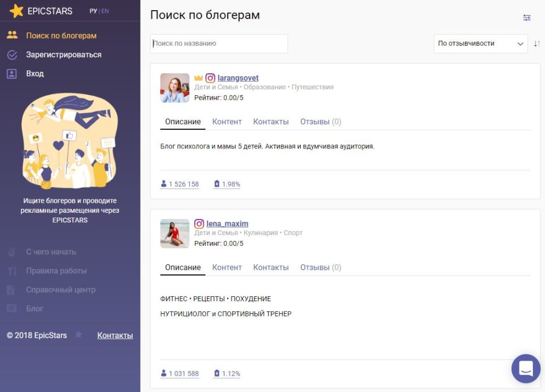This screenshot has height=392, width=545.
Task: Open Контент tab for lena_maxim
Action: pos(227,268)
